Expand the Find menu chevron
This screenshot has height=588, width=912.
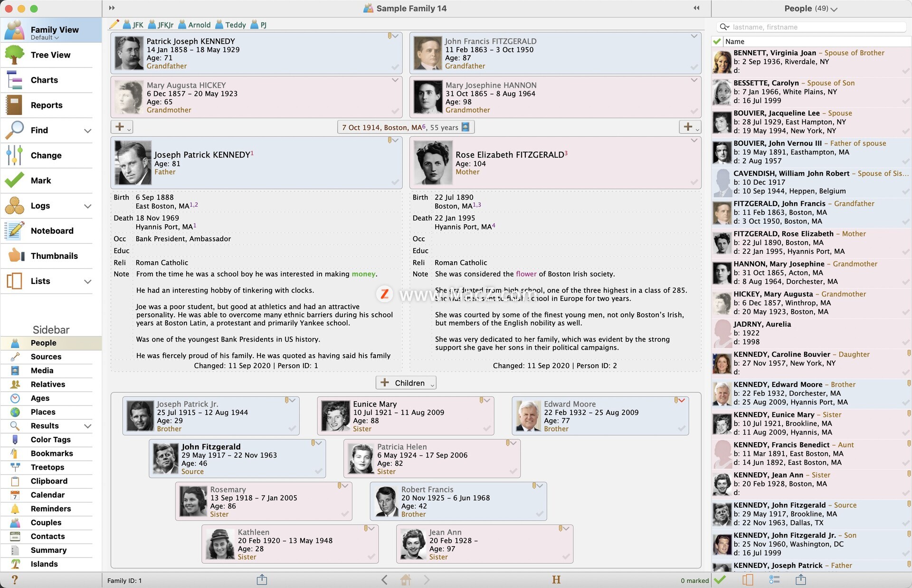tap(88, 131)
